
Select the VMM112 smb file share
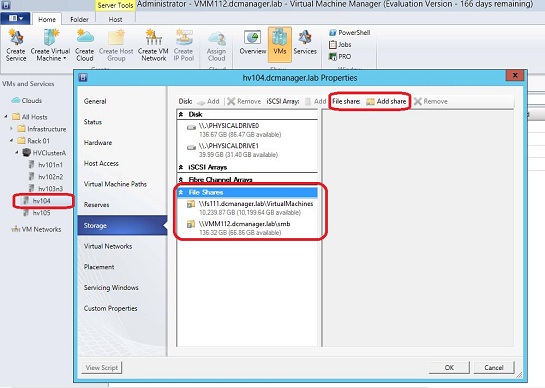coord(247,228)
